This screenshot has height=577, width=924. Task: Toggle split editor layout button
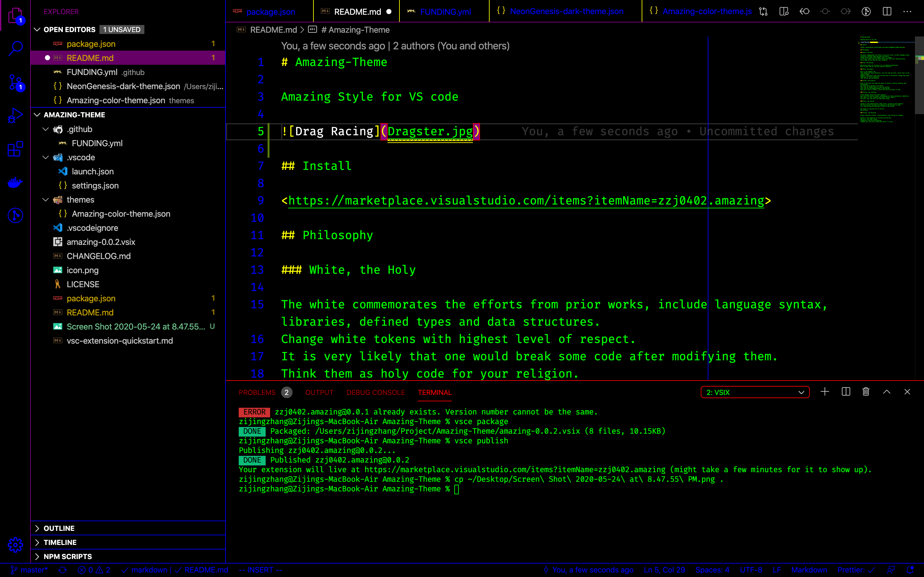(887, 12)
